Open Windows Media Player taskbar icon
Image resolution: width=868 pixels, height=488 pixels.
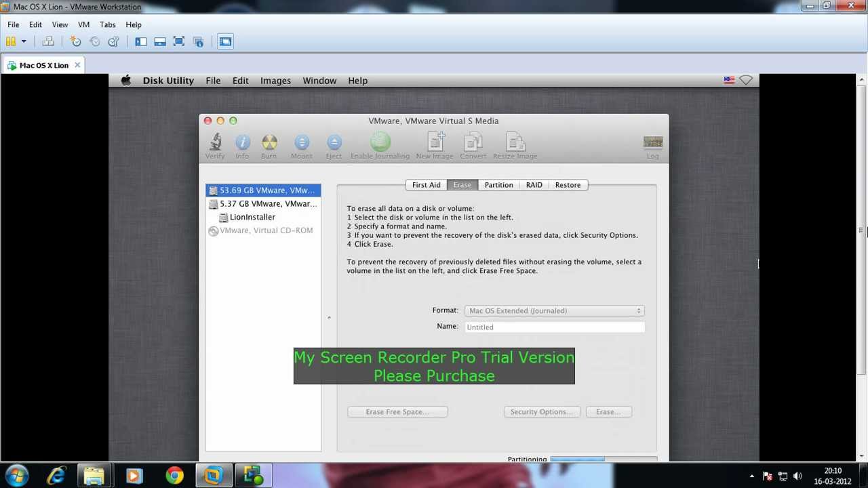(134, 476)
